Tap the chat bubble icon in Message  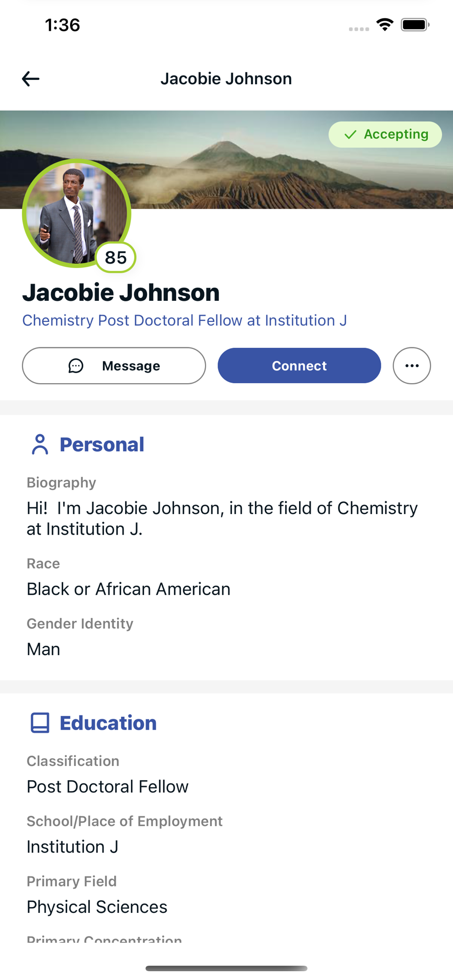(76, 366)
